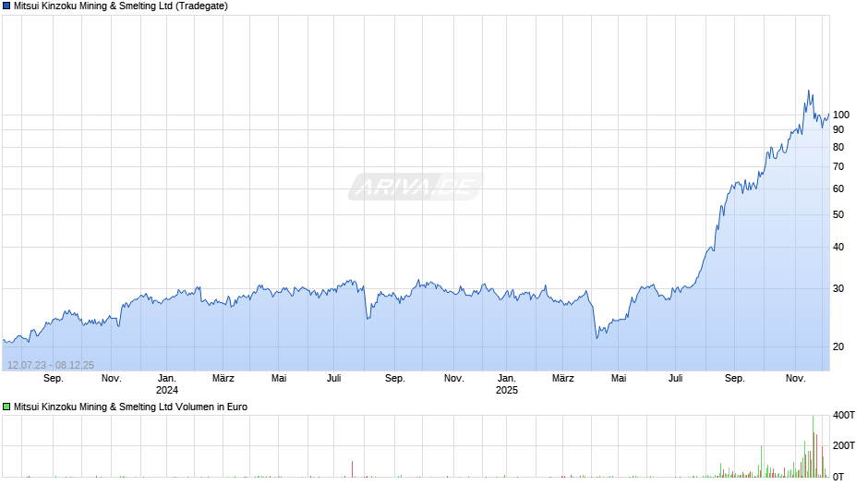Click the price axis label '50'

838,215
